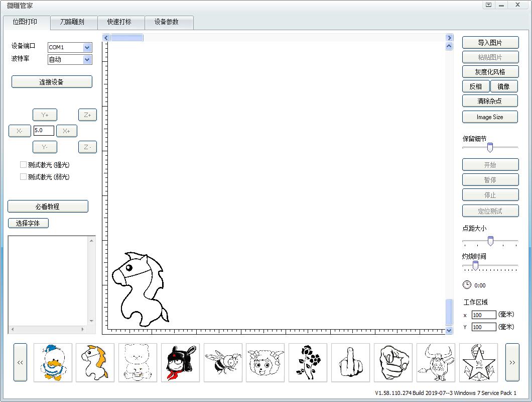This screenshot has width=532, height=402.
Task: Enable the 测试激光(弱光) checkbox
Action: point(23,176)
